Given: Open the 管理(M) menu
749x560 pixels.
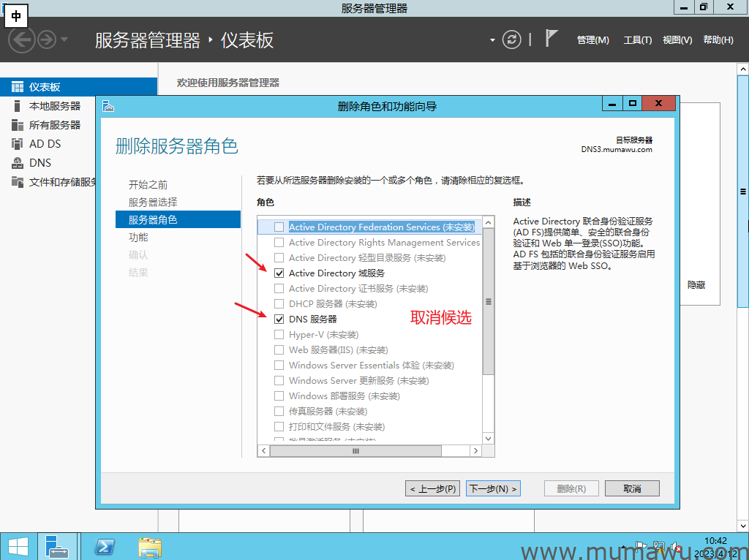Looking at the screenshot, I should pos(592,40).
